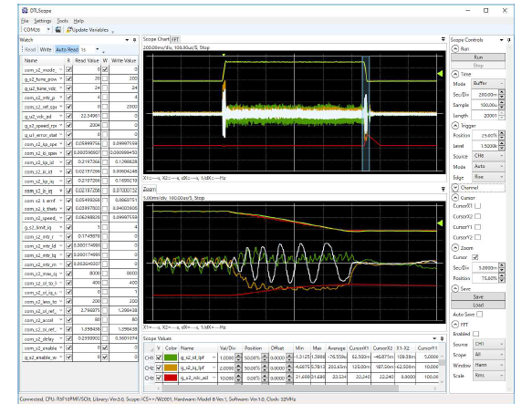The width and height of the screenshot is (532, 404).
Task: Pin the Watch panel
Action: click(x=134, y=40)
